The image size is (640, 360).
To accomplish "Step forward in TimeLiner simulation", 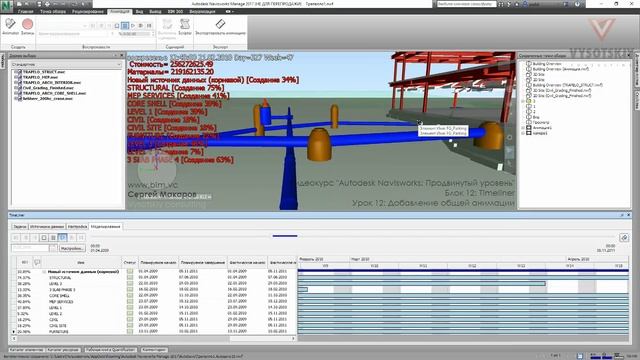I will (72, 237).
